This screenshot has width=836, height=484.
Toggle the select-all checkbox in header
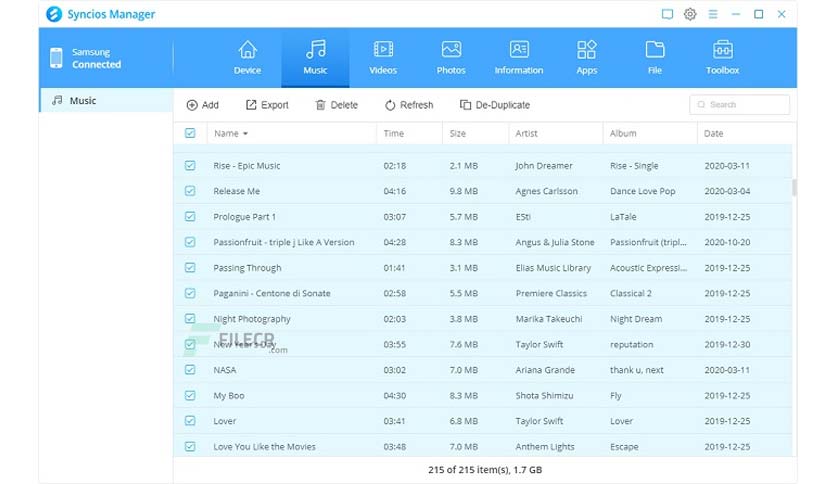point(190,133)
